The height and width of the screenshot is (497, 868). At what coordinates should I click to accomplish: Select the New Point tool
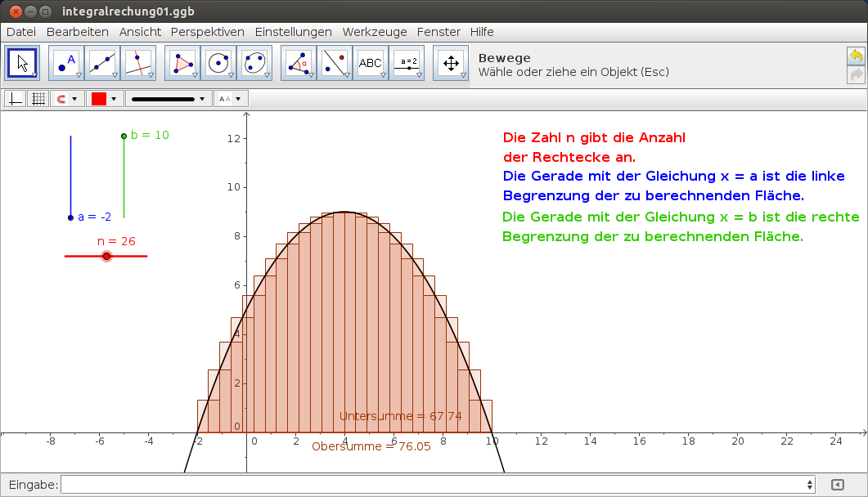(x=64, y=63)
